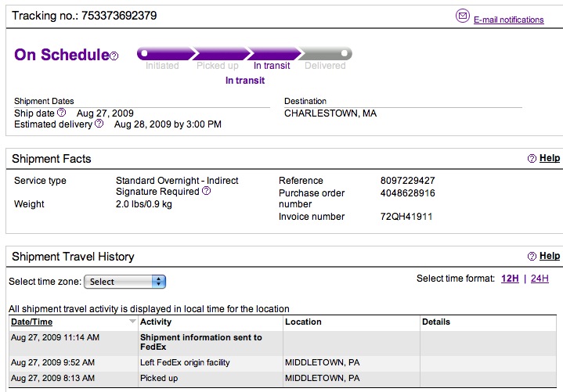Open Help link in Shipment Travel History
Image resolution: width=563 pixels, height=392 pixels.
(550, 256)
